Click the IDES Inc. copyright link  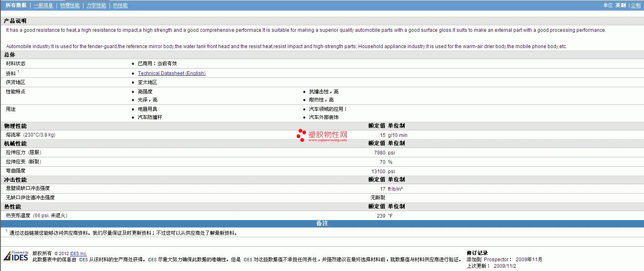point(78,253)
